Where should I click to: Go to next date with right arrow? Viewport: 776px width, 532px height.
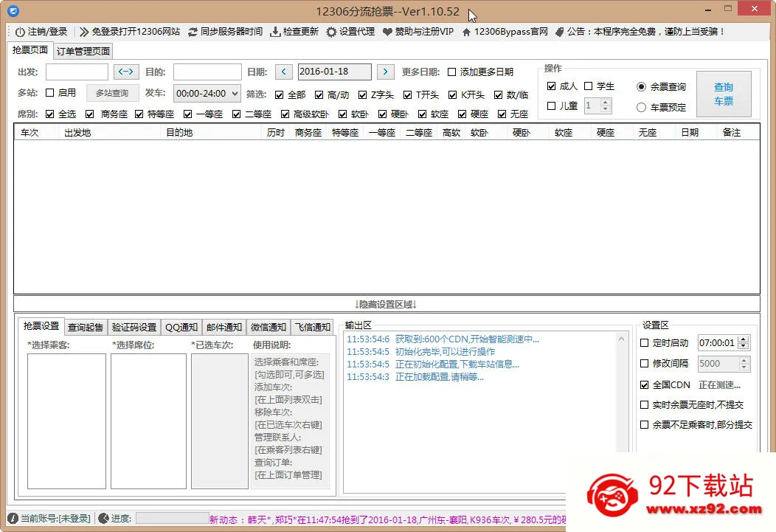386,72
